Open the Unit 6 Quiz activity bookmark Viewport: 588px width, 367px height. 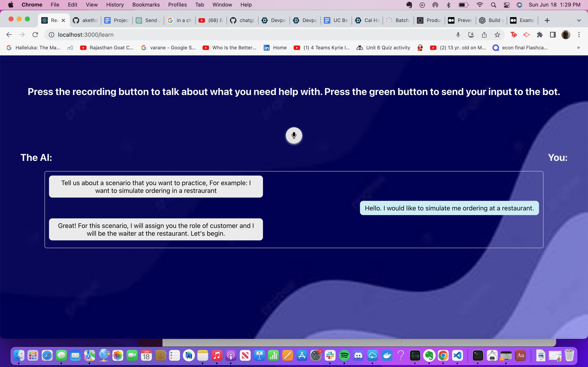(383, 48)
